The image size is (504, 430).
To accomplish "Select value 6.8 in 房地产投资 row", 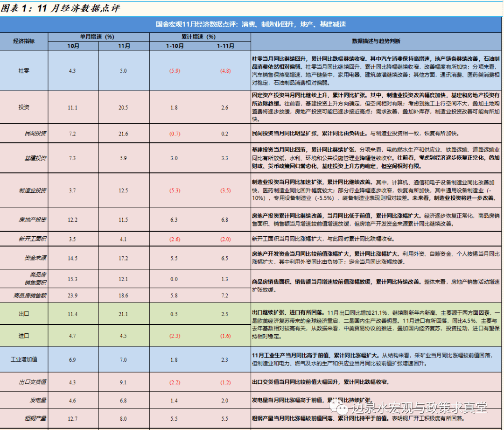I will click(x=224, y=220).
